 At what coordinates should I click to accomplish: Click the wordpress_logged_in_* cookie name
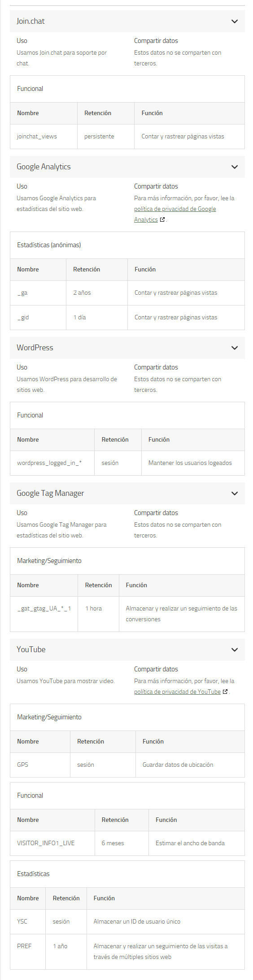[49, 463]
